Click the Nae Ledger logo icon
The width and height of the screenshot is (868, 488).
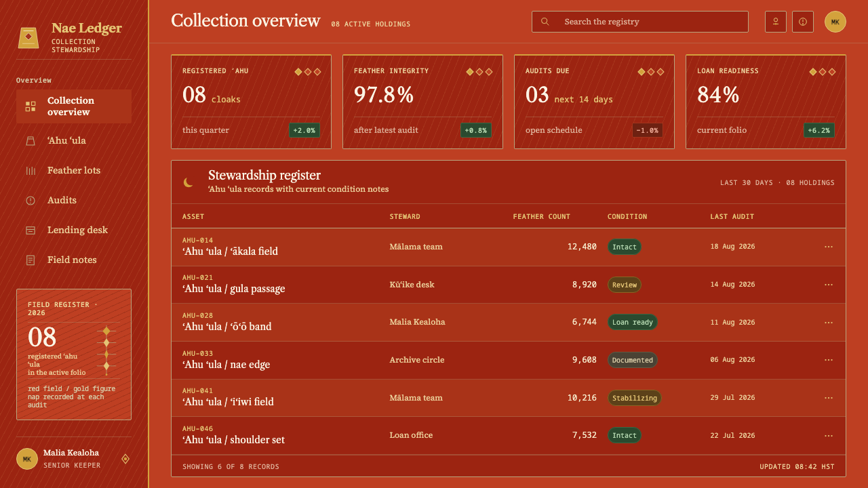click(x=28, y=37)
